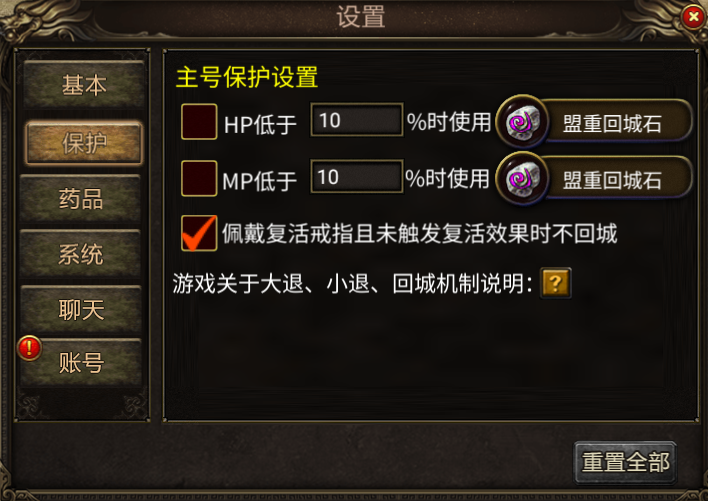The width and height of the screenshot is (708, 501).
Task: Click the red alert badge beside 账号
Action: click(x=29, y=348)
